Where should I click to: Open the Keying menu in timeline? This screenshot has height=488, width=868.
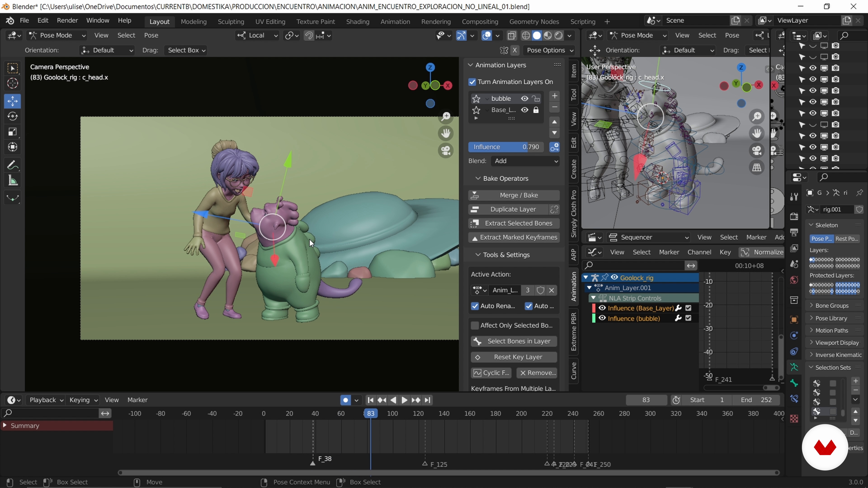(83, 400)
